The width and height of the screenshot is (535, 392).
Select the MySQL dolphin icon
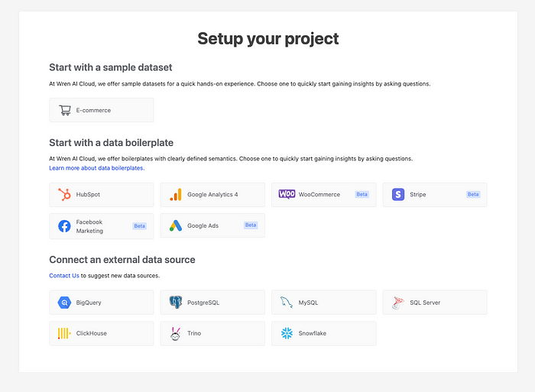pyautogui.click(x=287, y=303)
